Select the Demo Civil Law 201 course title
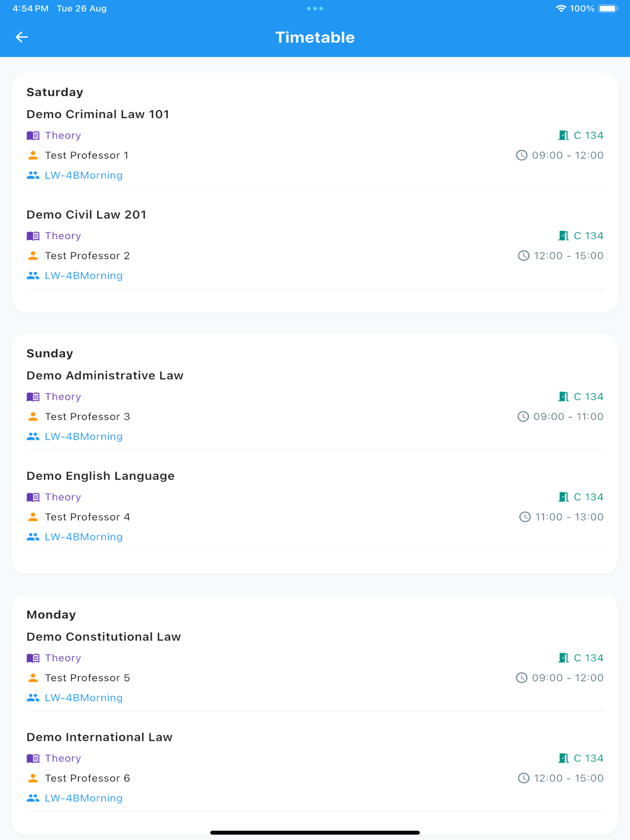This screenshot has height=840, width=630. click(86, 215)
